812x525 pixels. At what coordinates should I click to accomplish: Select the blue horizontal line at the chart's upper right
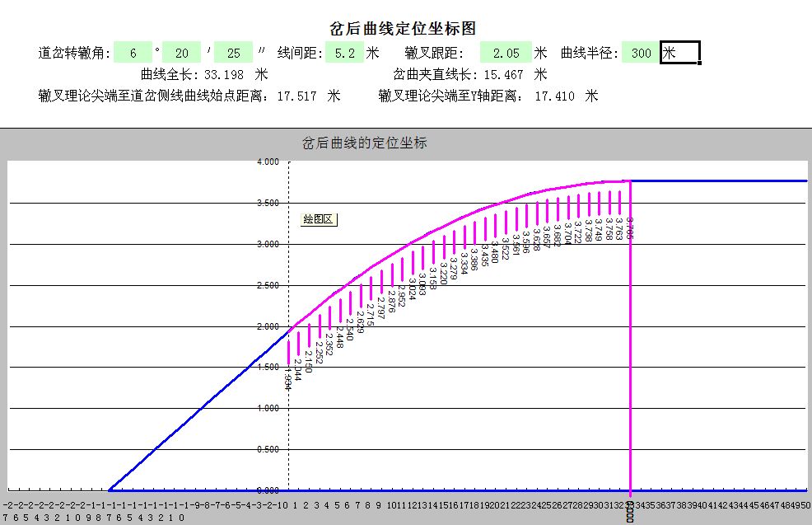pyautogui.click(x=719, y=180)
